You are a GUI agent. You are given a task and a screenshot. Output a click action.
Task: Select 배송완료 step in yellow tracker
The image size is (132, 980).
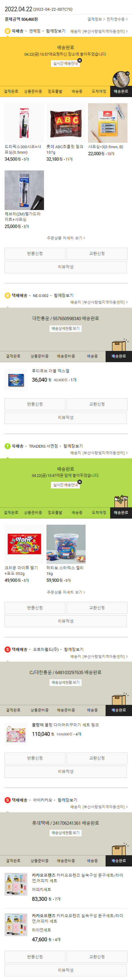[121, 91]
